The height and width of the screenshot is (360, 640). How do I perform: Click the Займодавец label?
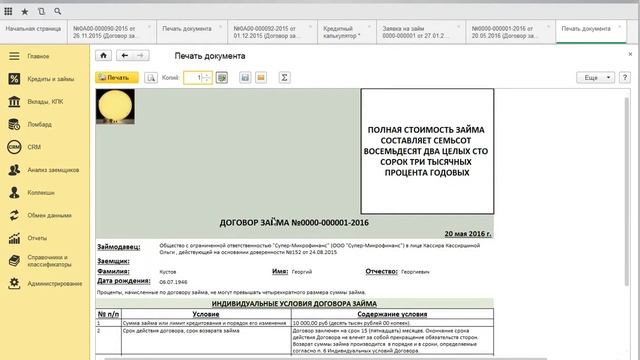(x=119, y=247)
